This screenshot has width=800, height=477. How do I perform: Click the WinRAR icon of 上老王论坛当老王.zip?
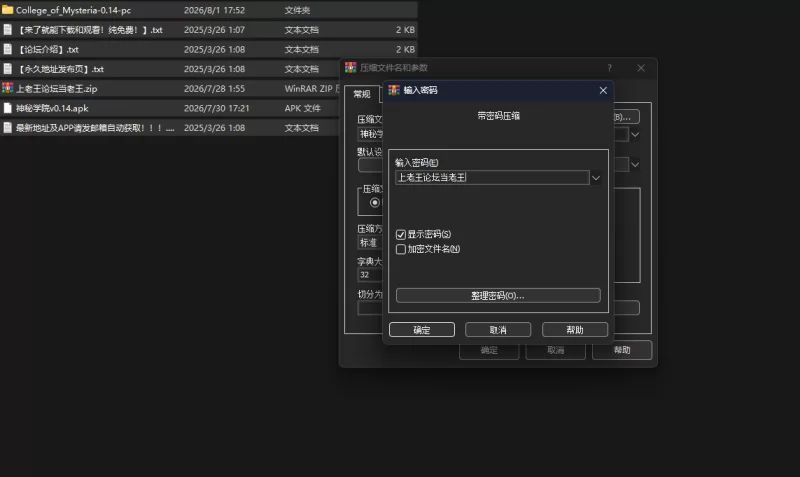coord(8,88)
